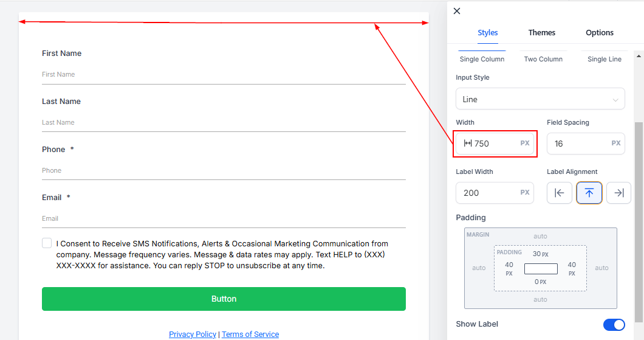Viewport: 644px width, 340px height.
Task: Choose the Single Line layout
Action: 604,58
